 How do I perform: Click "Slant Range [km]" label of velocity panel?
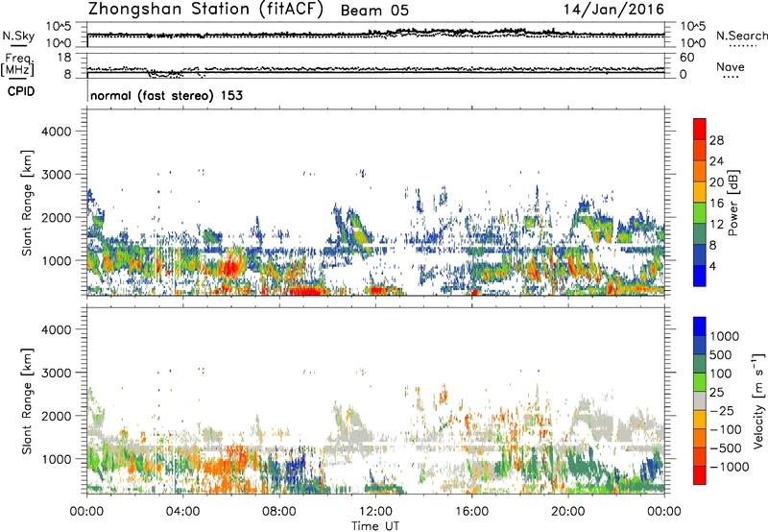(x=27, y=400)
